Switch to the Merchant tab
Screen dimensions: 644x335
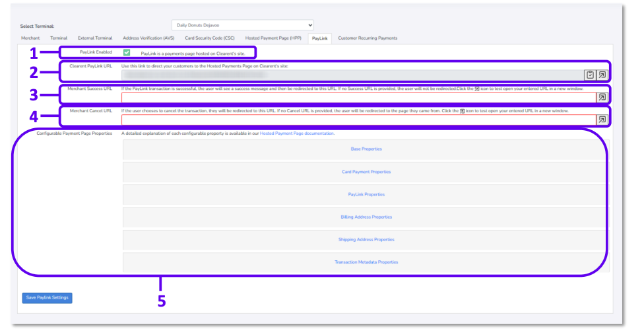30,38
